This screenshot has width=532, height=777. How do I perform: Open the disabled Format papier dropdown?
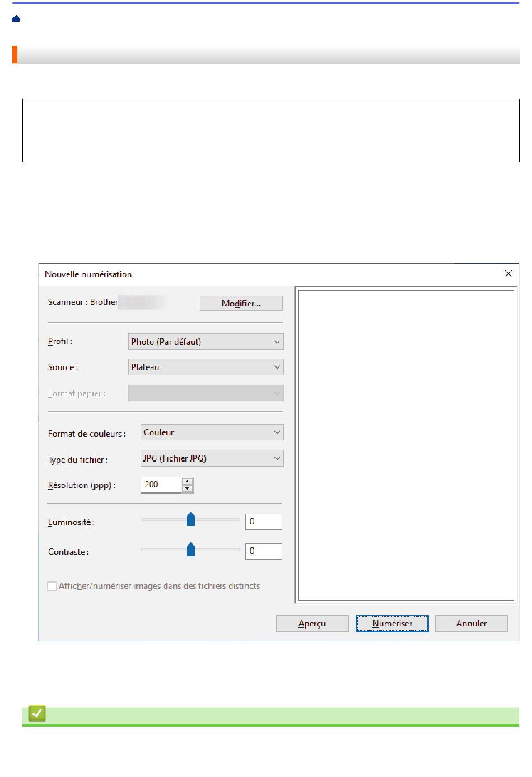coord(206,393)
